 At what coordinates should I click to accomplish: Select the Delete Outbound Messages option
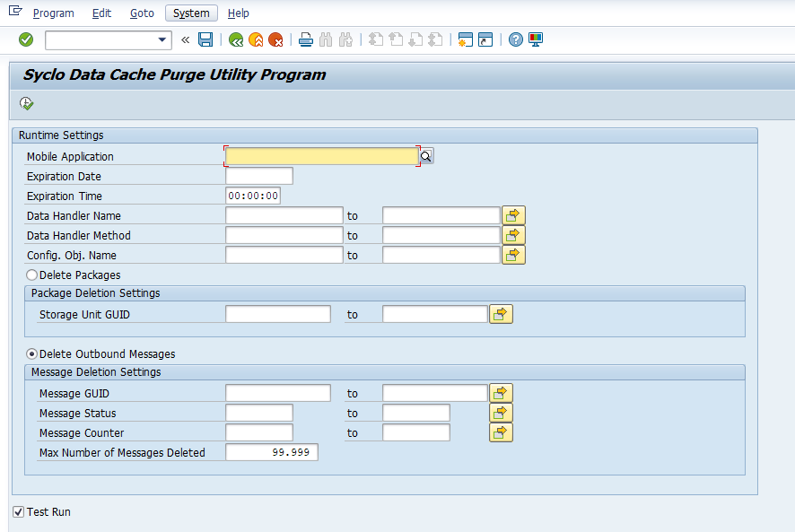[x=32, y=354]
